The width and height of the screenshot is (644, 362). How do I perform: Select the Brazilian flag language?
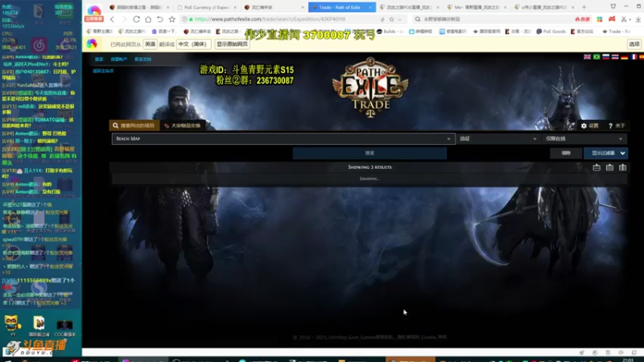(x=597, y=56)
